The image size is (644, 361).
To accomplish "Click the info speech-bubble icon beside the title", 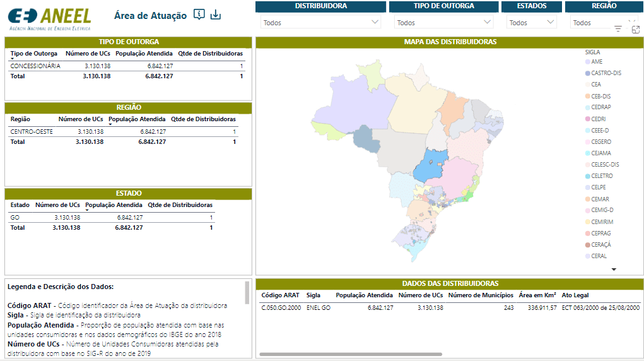I will click(x=199, y=15).
